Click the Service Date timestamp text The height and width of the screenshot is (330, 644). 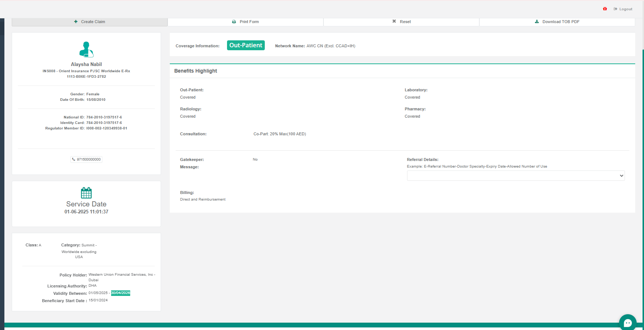[86, 212]
